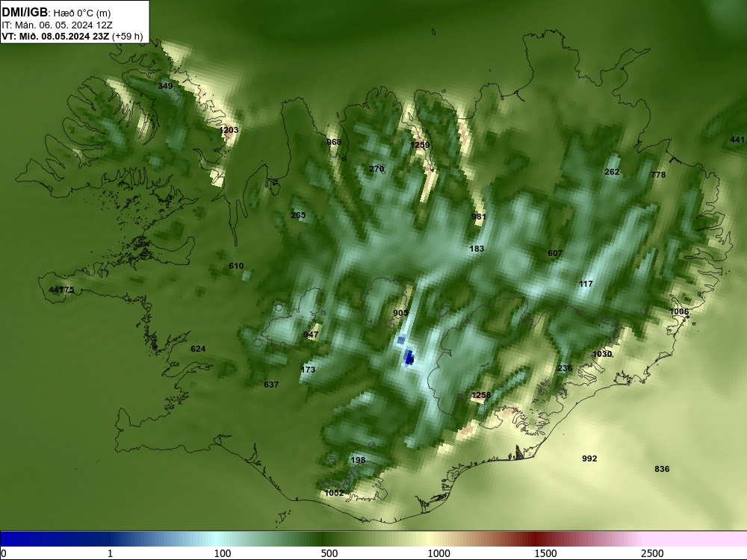Image resolution: width=747 pixels, height=560 pixels.
Task: Click the map value 262
Action: 612,172
